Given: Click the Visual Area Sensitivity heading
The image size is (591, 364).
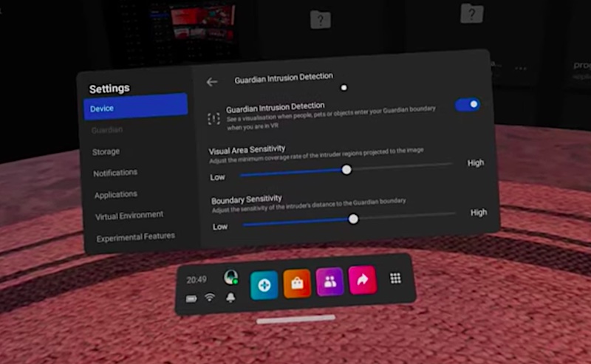Looking at the screenshot, I should pos(247,150).
